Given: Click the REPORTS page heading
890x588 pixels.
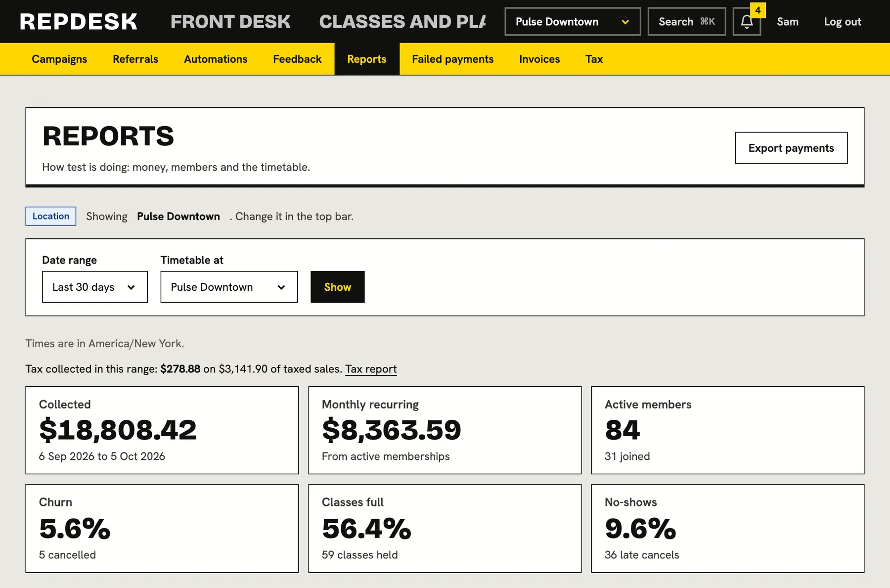Looking at the screenshot, I should [108, 136].
